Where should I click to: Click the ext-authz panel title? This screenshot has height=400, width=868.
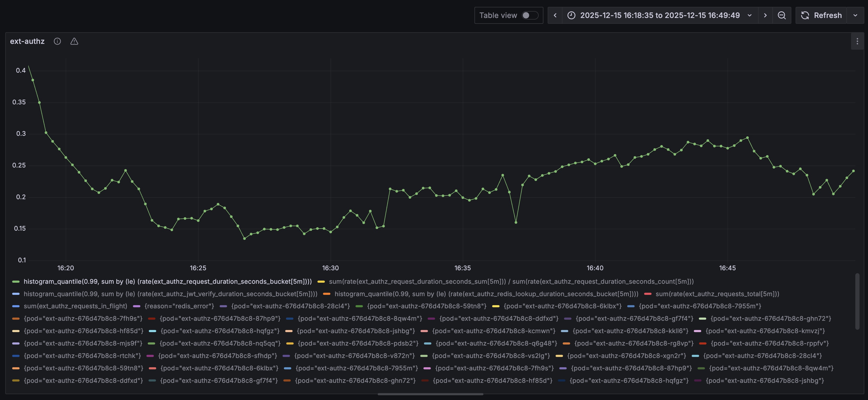pos(27,41)
